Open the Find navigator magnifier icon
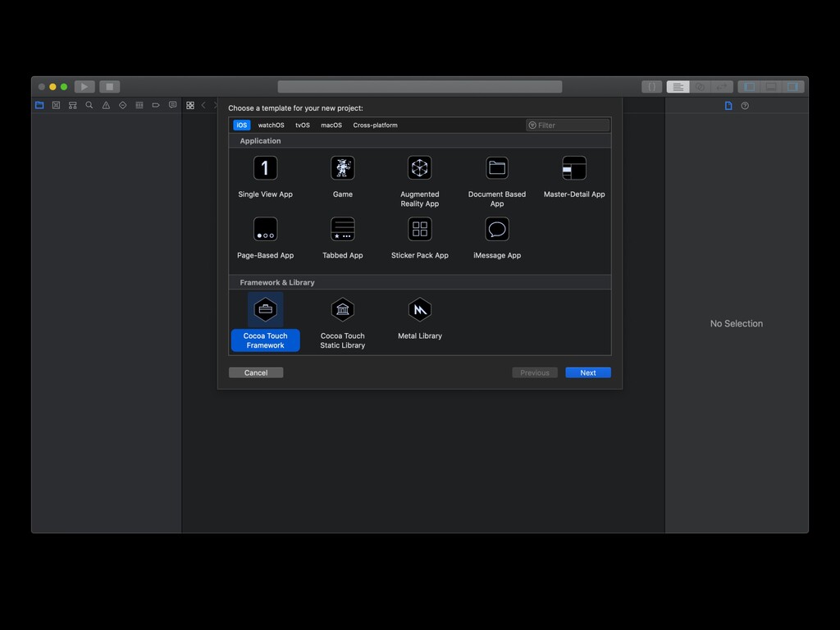Image resolution: width=840 pixels, height=630 pixels. click(89, 105)
